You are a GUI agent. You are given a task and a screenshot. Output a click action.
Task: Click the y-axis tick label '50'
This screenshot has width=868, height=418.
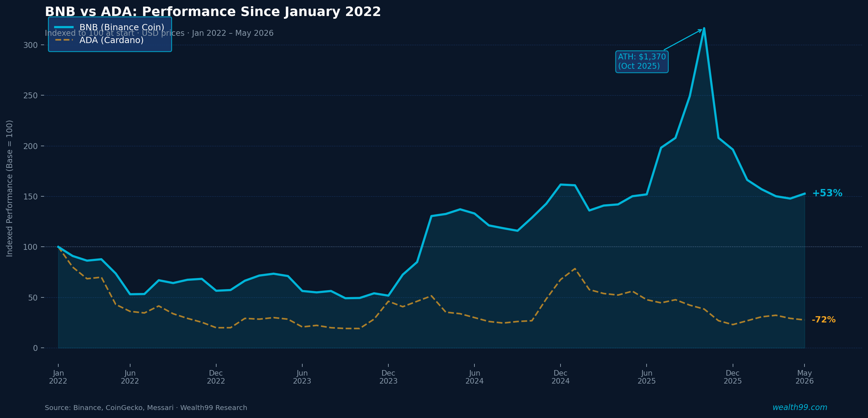[x=33, y=298]
